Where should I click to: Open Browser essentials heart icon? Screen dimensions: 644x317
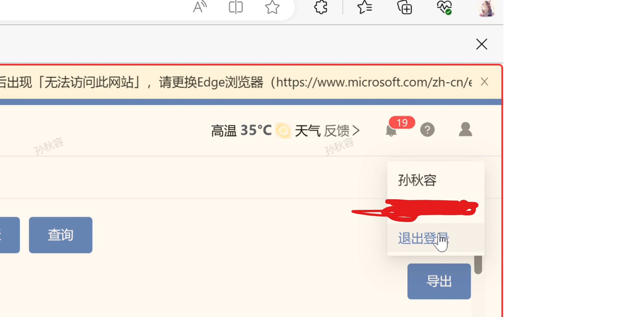click(444, 7)
